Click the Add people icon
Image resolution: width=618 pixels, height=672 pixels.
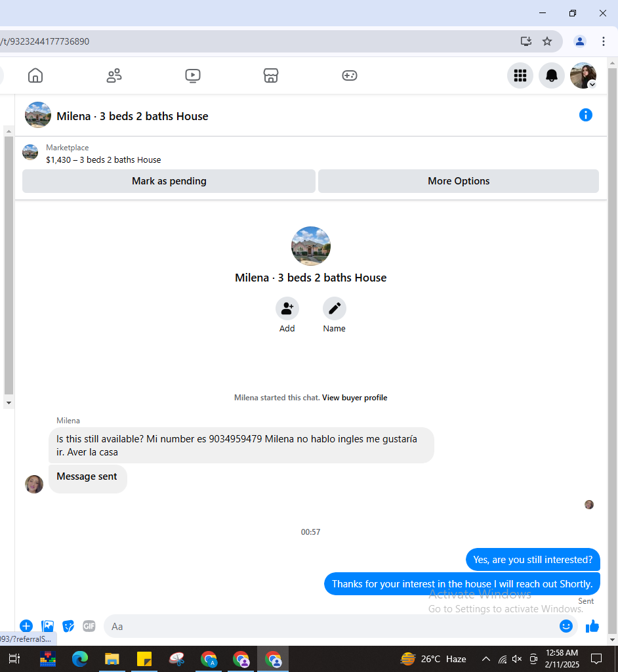tap(287, 308)
